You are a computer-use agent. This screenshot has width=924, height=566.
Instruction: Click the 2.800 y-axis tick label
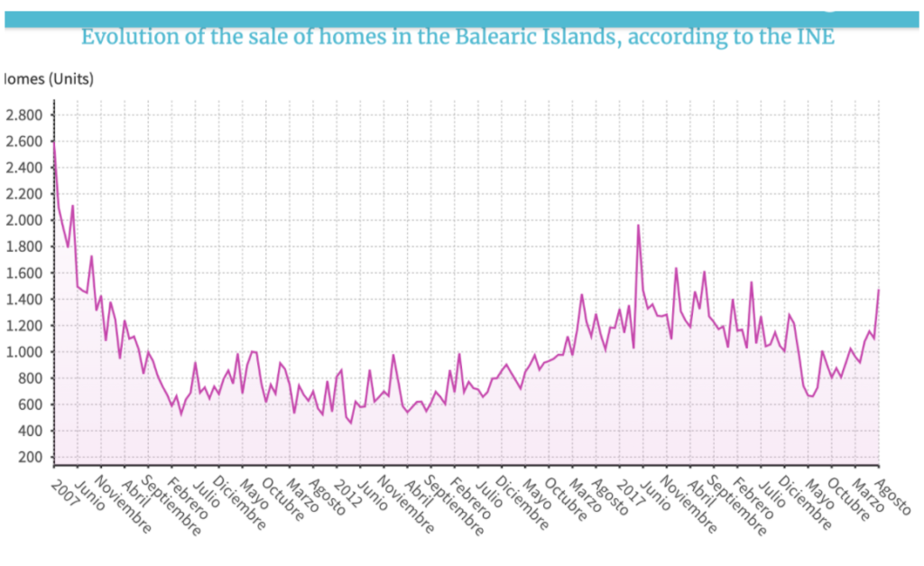tap(23, 115)
